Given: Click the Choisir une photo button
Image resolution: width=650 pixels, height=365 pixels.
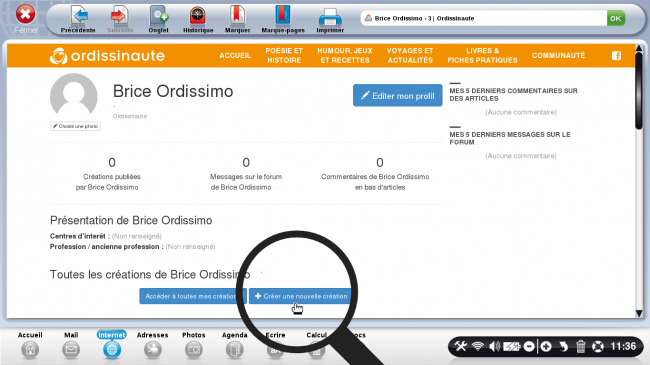Looking at the screenshot, I should (x=75, y=126).
